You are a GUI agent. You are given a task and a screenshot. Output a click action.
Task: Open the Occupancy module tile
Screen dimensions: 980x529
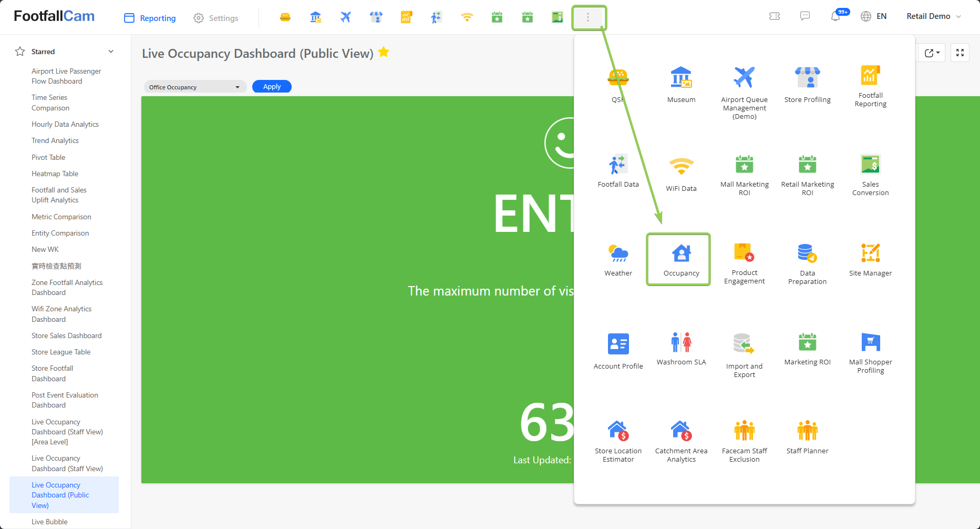click(x=681, y=260)
